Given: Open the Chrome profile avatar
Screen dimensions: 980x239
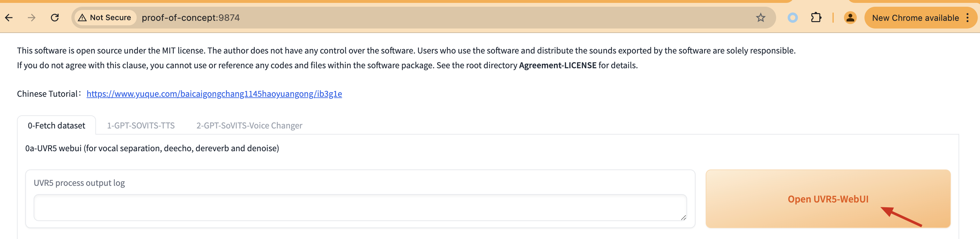Looking at the screenshot, I should [850, 18].
